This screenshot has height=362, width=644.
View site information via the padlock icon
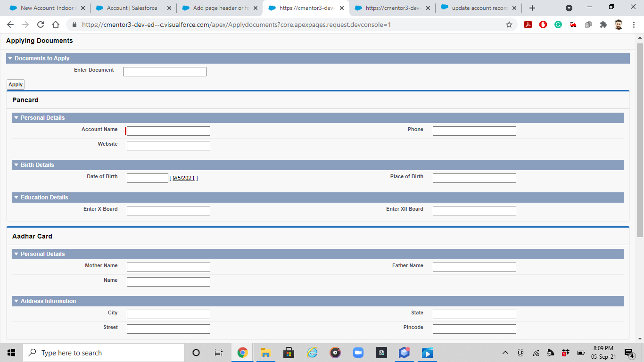[x=74, y=25]
